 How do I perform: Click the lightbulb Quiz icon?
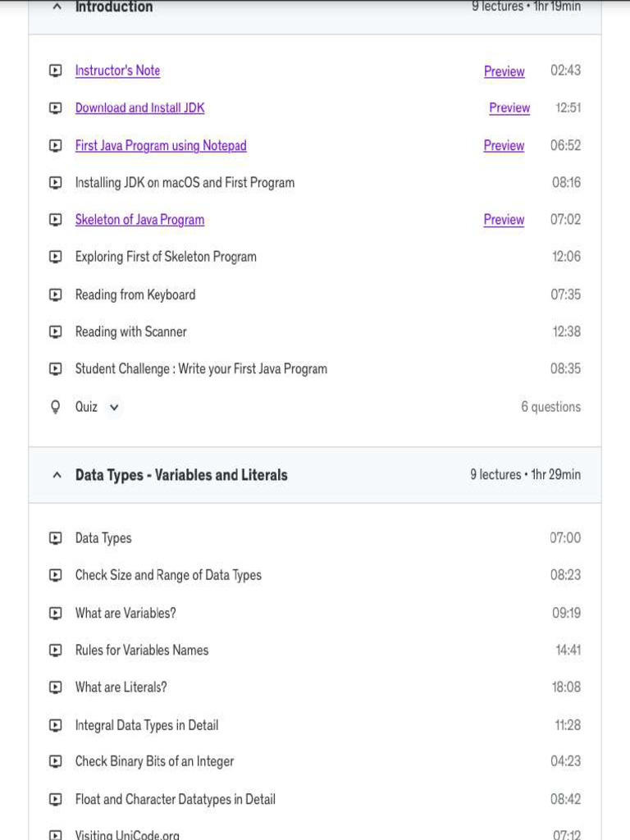pyautogui.click(x=55, y=407)
